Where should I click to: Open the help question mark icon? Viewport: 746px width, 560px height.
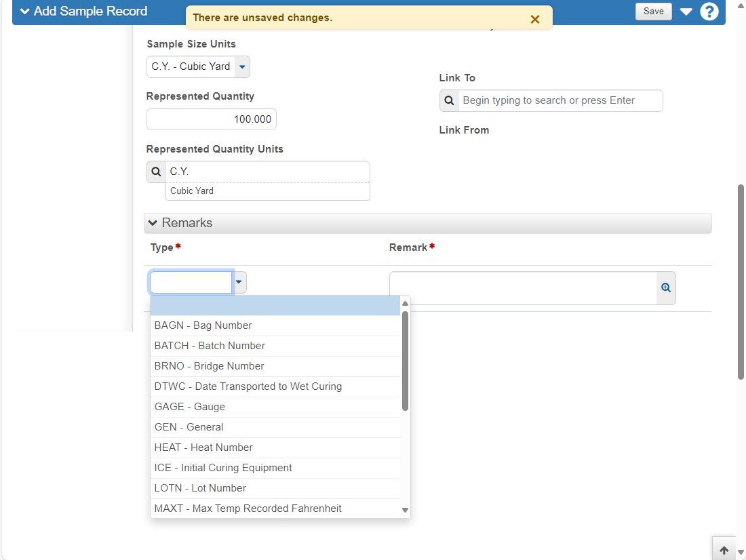[x=709, y=12]
